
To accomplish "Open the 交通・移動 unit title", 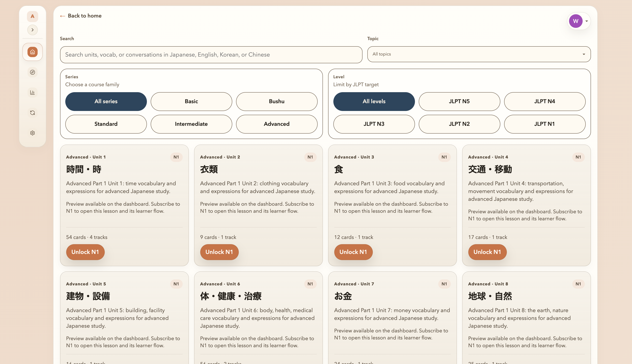I will click(x=490, y=169).
